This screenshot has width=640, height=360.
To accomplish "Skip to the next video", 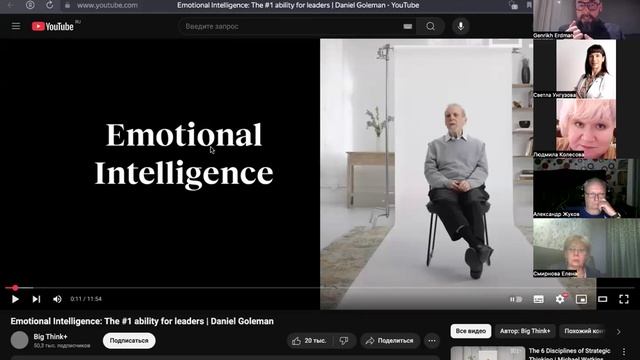I will [36, 299].
